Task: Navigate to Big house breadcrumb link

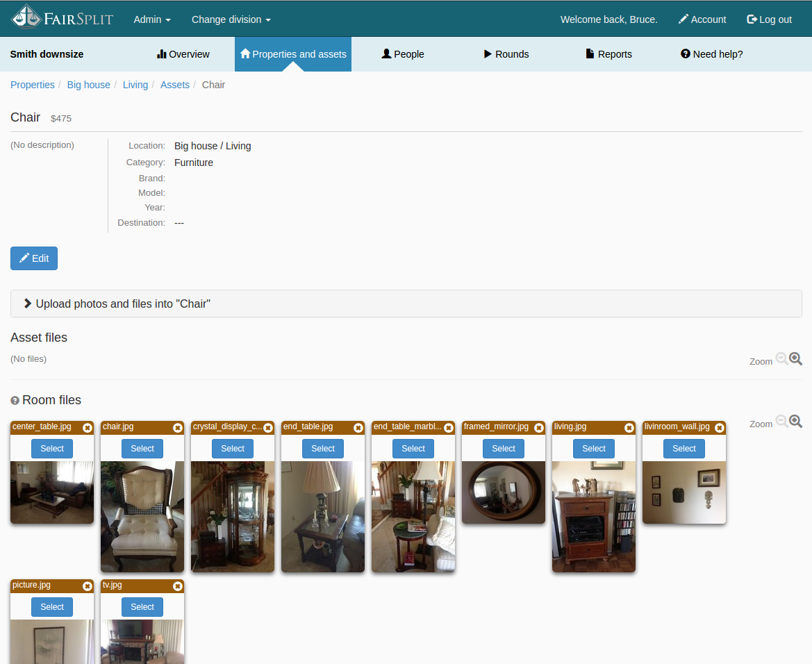Action: 88,85
